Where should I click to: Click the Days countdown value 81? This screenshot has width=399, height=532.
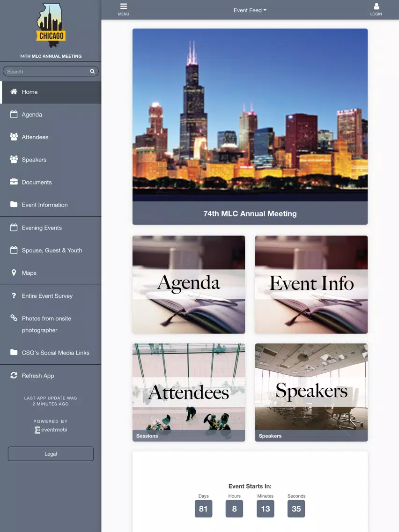coord(203,509)
